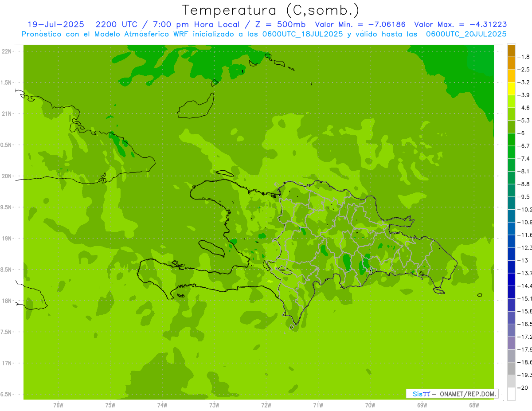The image size is (532, 411).
Task: Click the '2200 UTC' time label
Action: (117, 24)
